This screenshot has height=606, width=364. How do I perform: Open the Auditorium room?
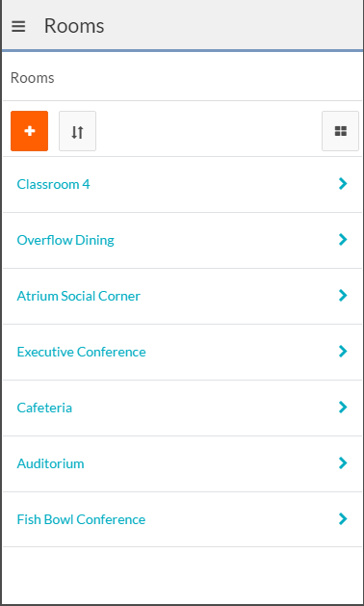[50, 463]
